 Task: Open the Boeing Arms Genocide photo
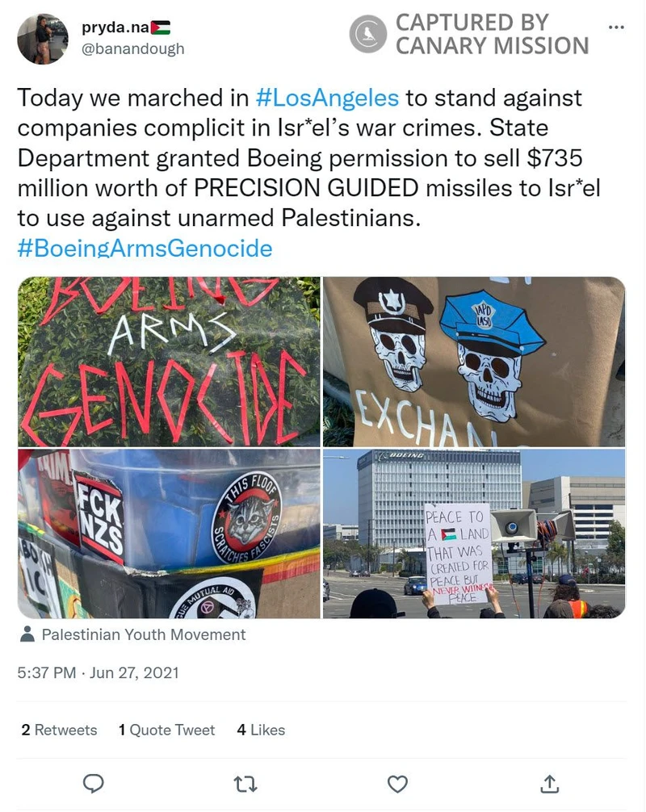tap(169, 362)
